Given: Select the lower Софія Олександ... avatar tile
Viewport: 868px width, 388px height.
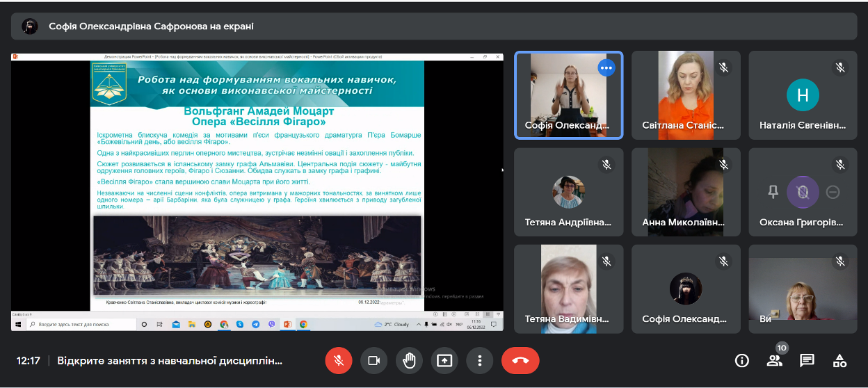Looking at the screenshot, I should pyautogui.click(x=686, y=289).
